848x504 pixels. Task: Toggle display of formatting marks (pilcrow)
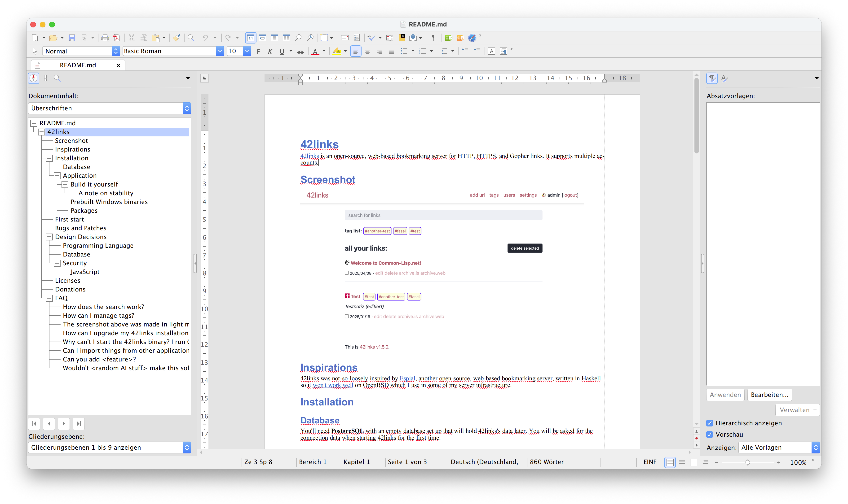click(434, 38)
